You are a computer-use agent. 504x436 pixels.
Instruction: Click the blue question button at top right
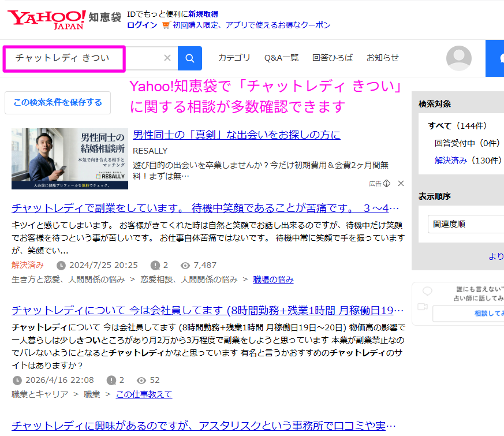coord(495,58)
